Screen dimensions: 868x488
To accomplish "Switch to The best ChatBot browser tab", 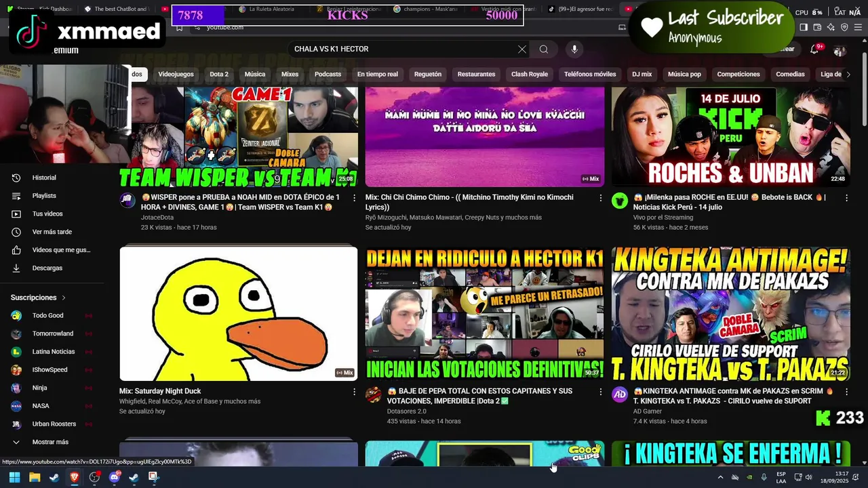I will [x=117, y=9].
